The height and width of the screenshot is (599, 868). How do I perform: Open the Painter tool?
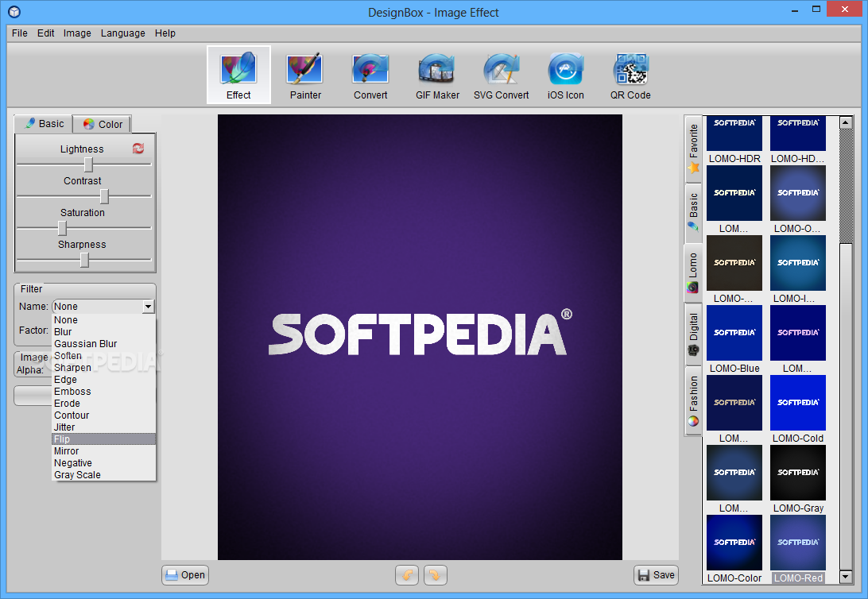(305, 75)
